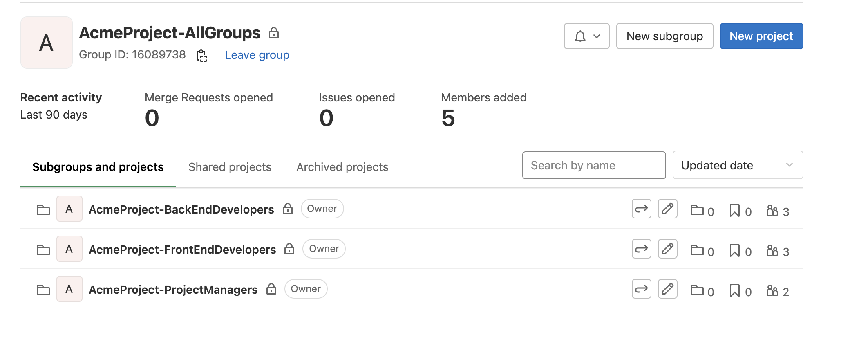The height and width of the screenshot is (342, 868).
Task: Click leave arrow icon for AcmeProject-FrontEndDevelopers
Action: (x=642, y=249)
